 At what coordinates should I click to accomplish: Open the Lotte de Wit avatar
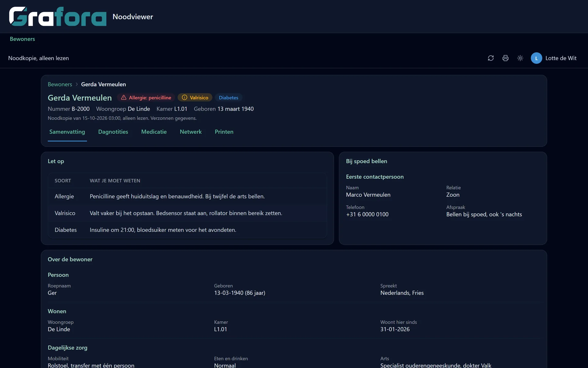[536, 58]
